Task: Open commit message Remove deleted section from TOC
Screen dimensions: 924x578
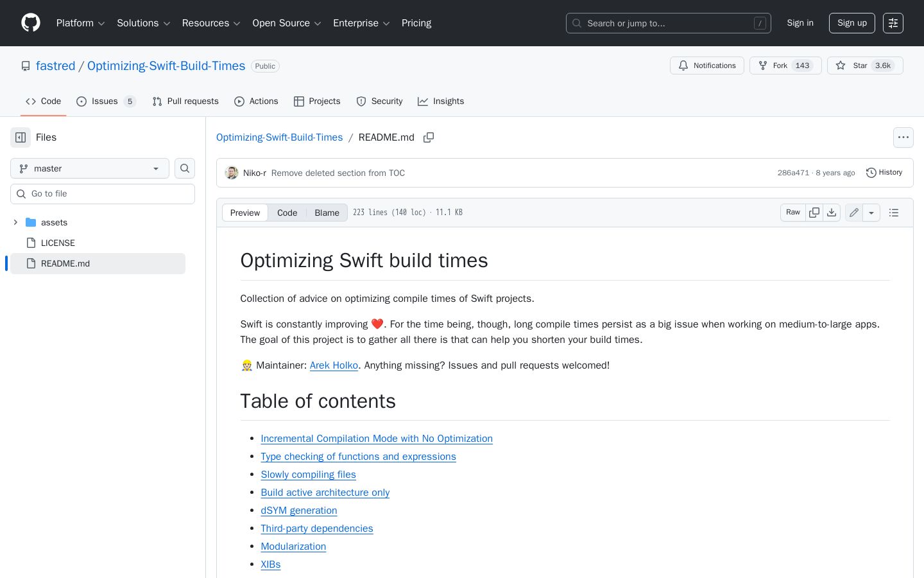Action: coord(338,173)
